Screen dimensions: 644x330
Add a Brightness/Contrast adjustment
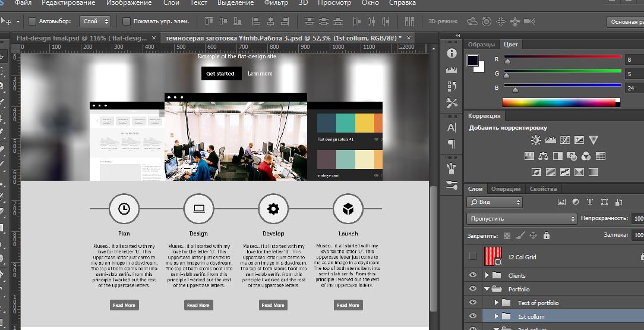click(536, 140)
